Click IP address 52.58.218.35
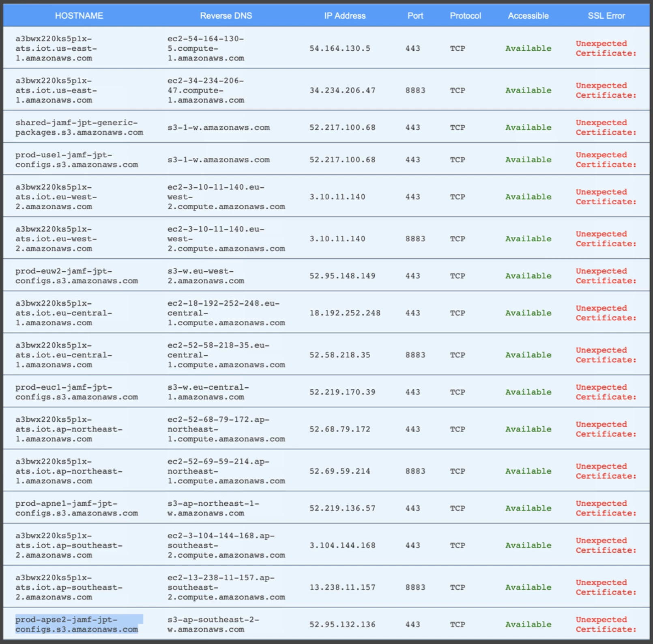Viewport: 653px width, 644px height. click(340, 355)
